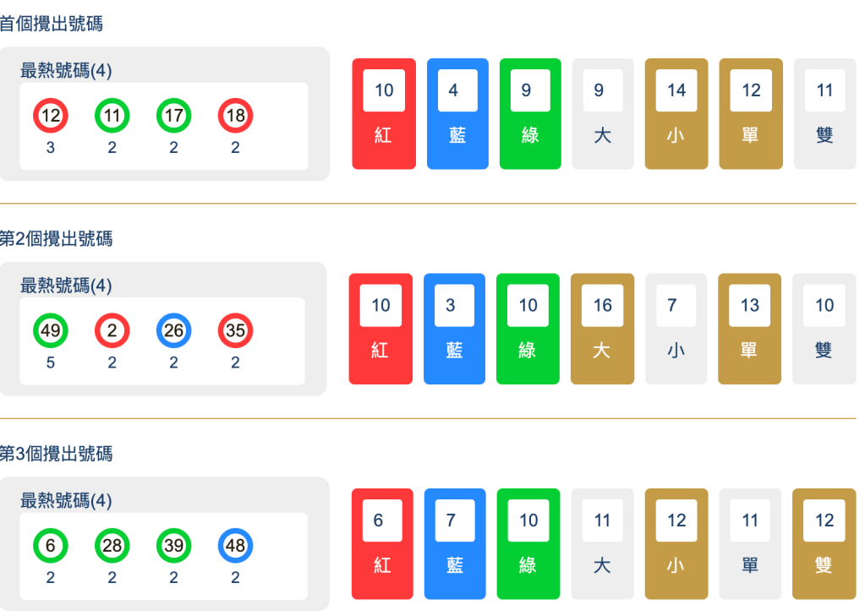
Task: Select red ball number 2
Action: (112, 330)
